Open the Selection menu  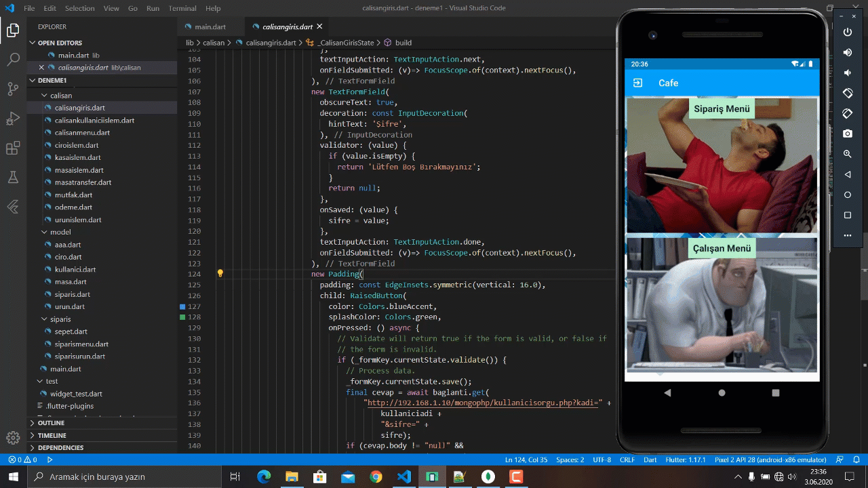80,8
